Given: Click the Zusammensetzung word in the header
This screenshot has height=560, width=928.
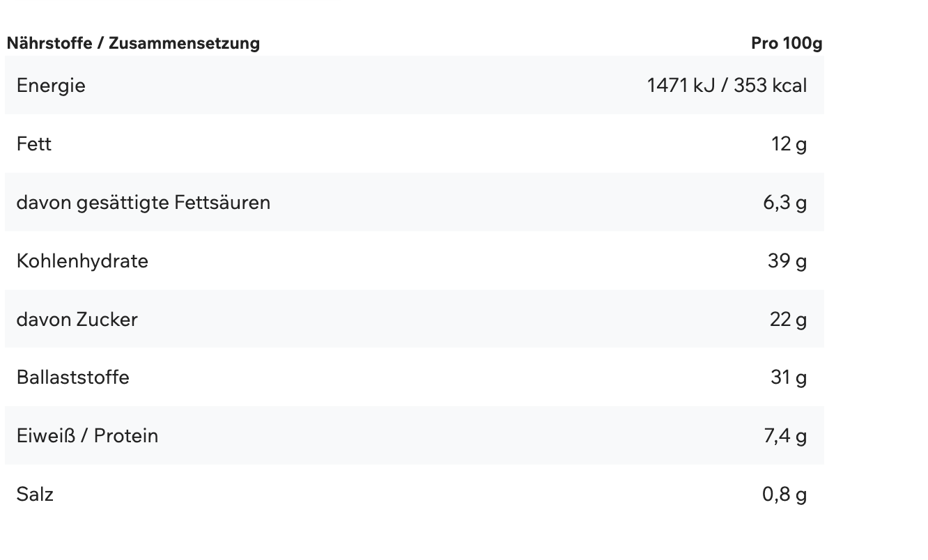Looking at the screenshot, I should pyautogui.click(x=184, y=43).
